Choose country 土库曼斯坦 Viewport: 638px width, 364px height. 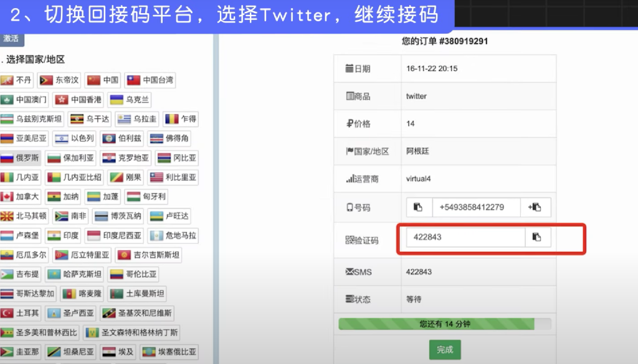(137, 294)
